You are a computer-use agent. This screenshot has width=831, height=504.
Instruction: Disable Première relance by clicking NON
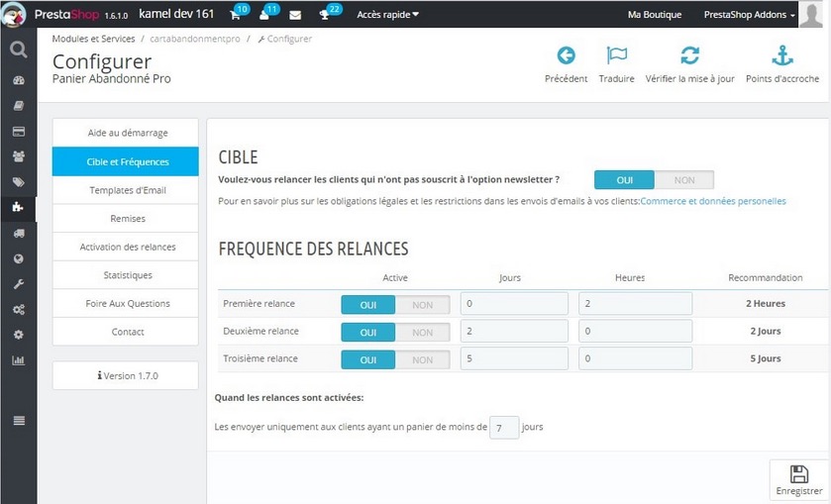(x=422, y=304)
